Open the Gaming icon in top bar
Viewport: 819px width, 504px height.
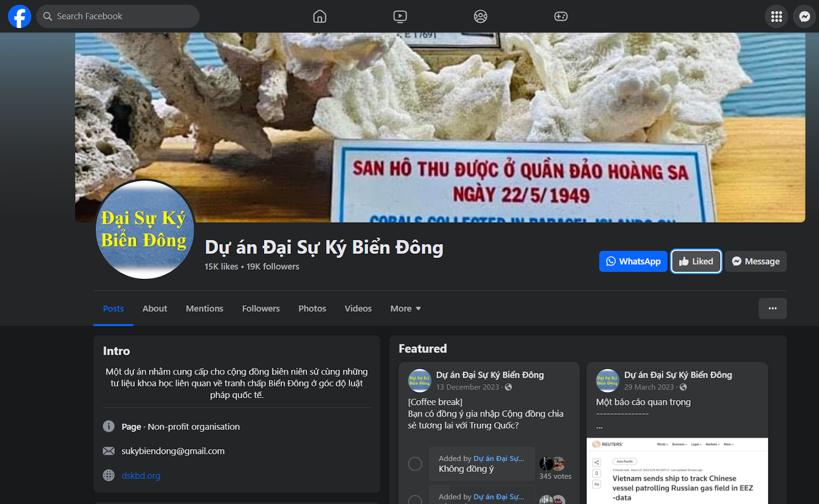(561, 16)
